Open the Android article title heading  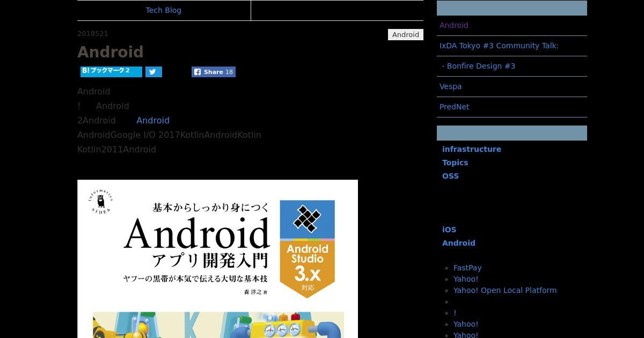tap(111, 52)
